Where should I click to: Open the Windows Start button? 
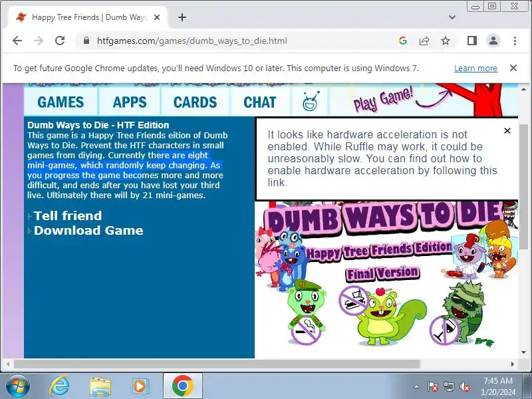(17, 386)
